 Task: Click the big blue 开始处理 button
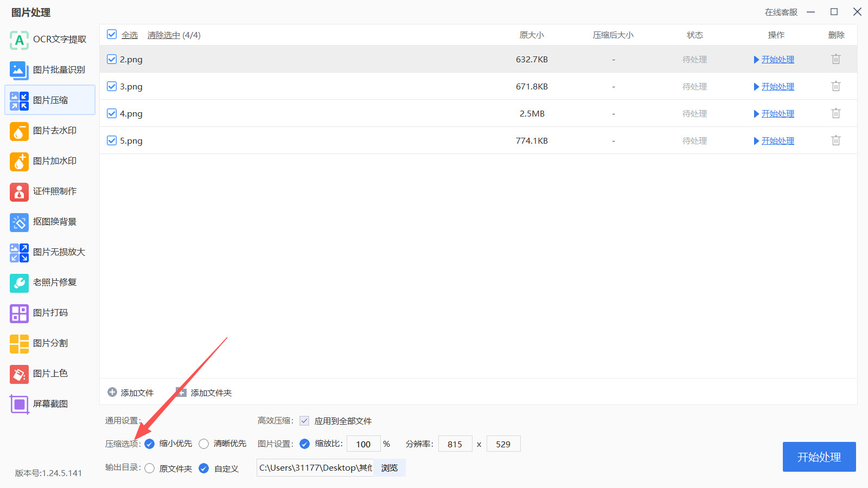pos(819,457)
